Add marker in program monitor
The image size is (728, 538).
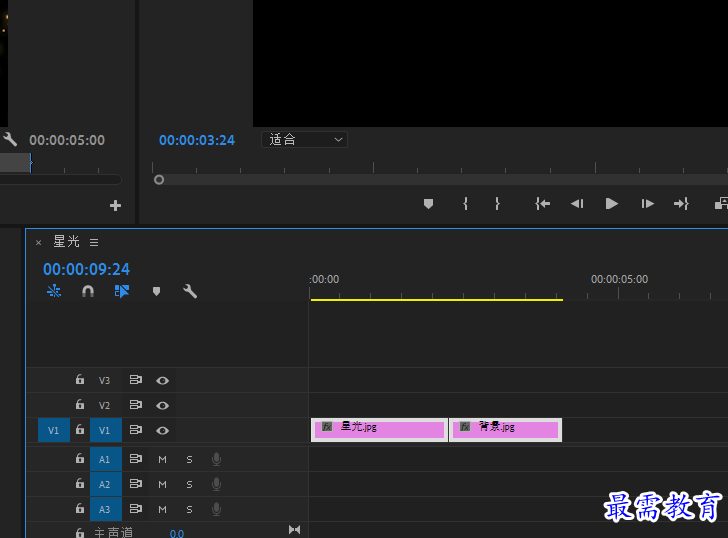pos(428,204)
